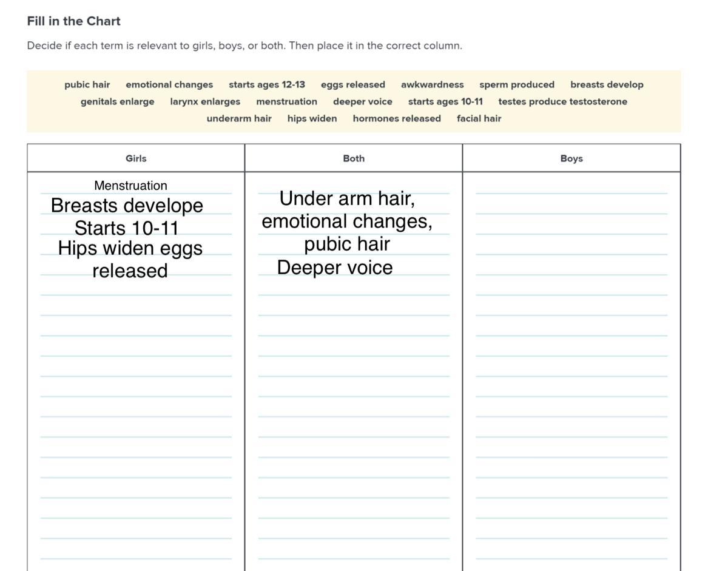Click the 'Fill in the Chart' heading
The width and height of the screenshot is (728, 571).
click(74, 21)
